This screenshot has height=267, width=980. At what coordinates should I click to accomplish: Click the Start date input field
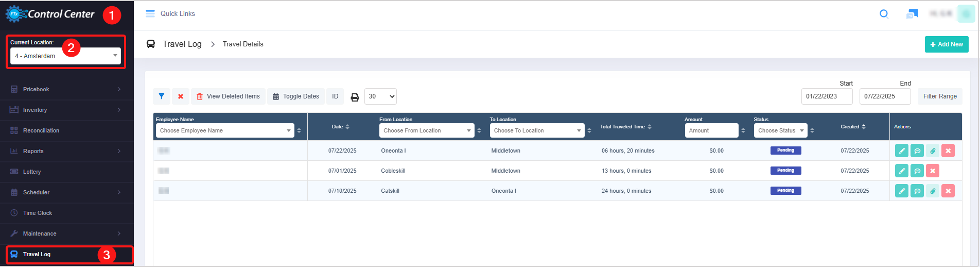click(x=827, y=96)
